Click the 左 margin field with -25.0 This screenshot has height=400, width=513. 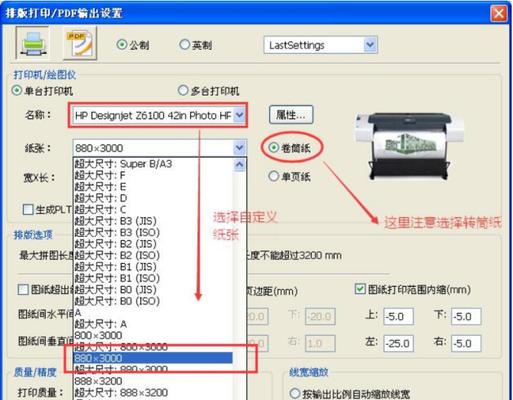[x=399, y=343]
